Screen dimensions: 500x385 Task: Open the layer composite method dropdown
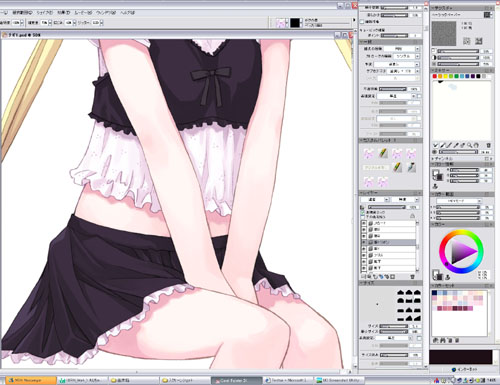(x=375, y=199)
